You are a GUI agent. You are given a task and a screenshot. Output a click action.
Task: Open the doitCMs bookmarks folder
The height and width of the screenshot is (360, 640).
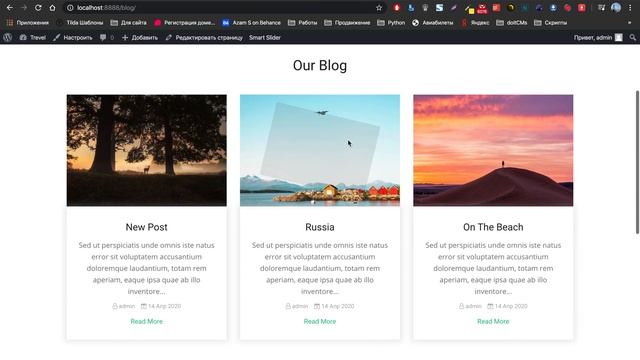pos(511,22)
